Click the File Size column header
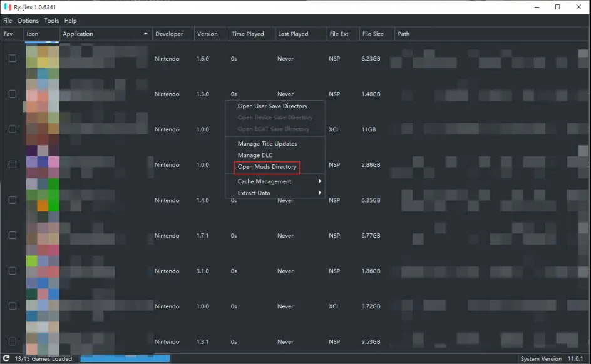 374,34
